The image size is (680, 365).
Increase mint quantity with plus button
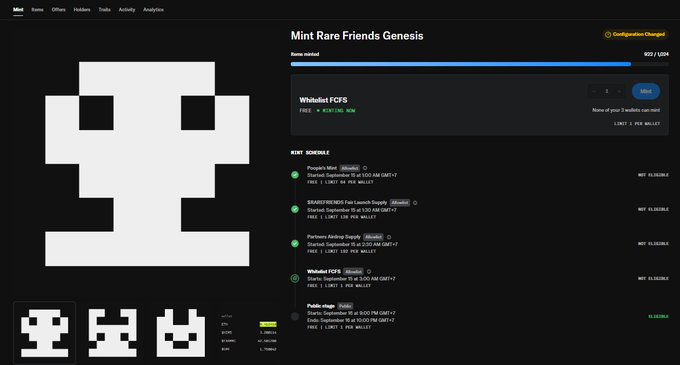(619, 91)
